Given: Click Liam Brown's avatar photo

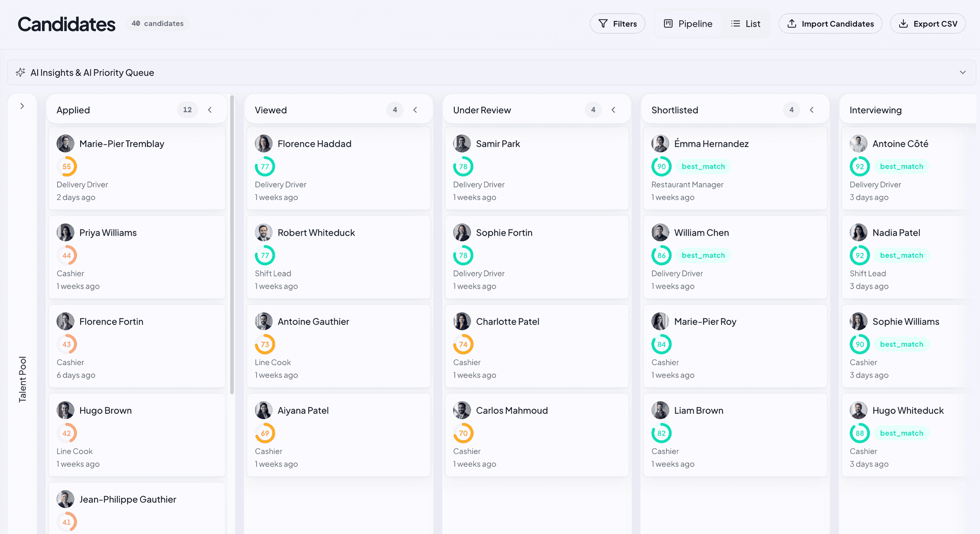Looking at the screenshot, I should (660, 411).
